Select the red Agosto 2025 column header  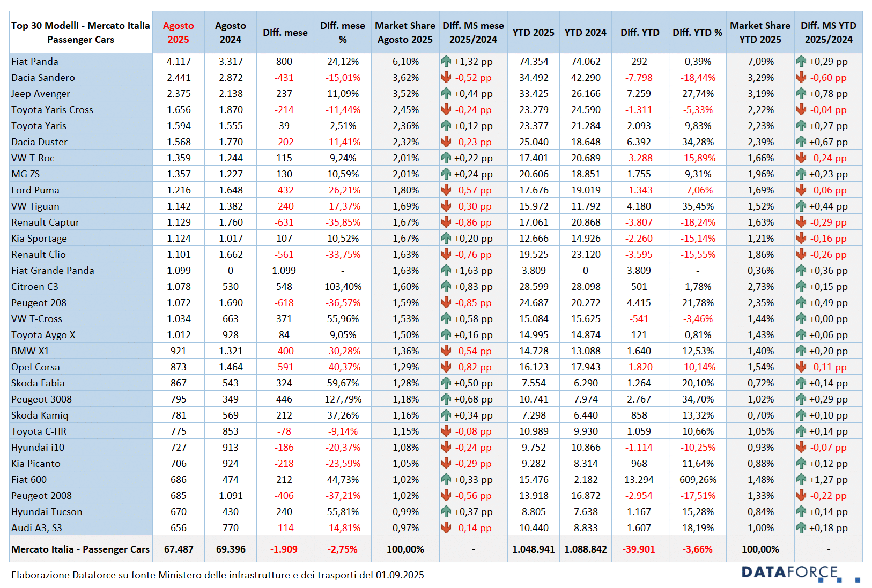[178, 32]
